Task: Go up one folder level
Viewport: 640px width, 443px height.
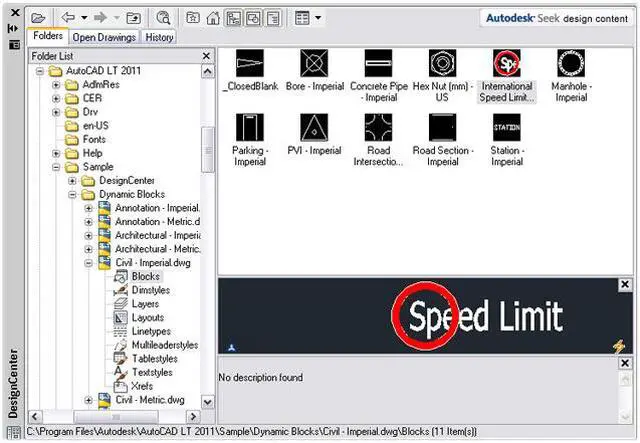Action: click(133, 17)
